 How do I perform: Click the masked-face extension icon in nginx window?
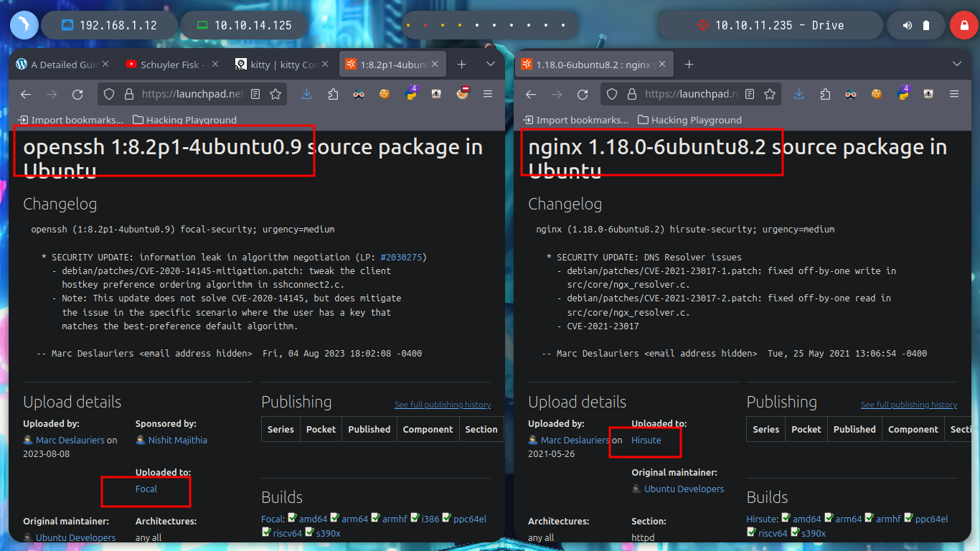coord(851,94)
